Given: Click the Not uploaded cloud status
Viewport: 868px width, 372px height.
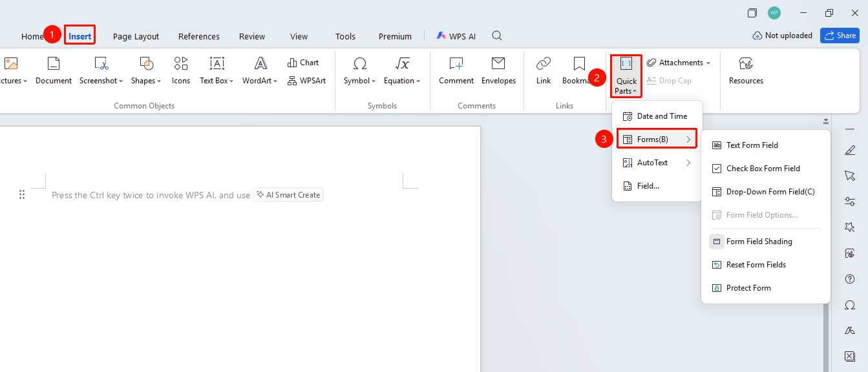Looking at the screenshot, I should [x=782, y=36].
